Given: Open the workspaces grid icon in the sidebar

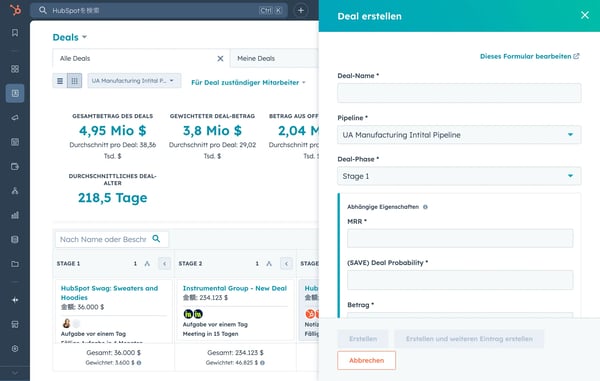Looking at the screenshot, I should point(15,69).
